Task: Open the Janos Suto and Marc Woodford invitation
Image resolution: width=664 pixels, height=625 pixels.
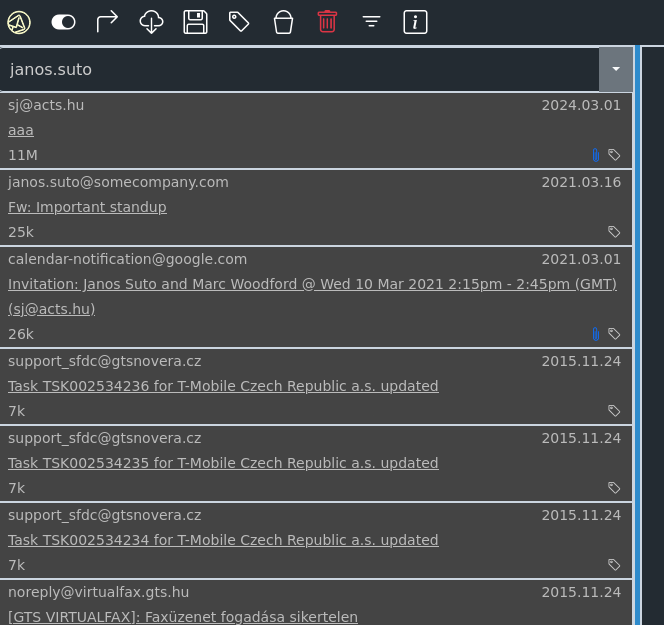Action: tap(312, 284)
